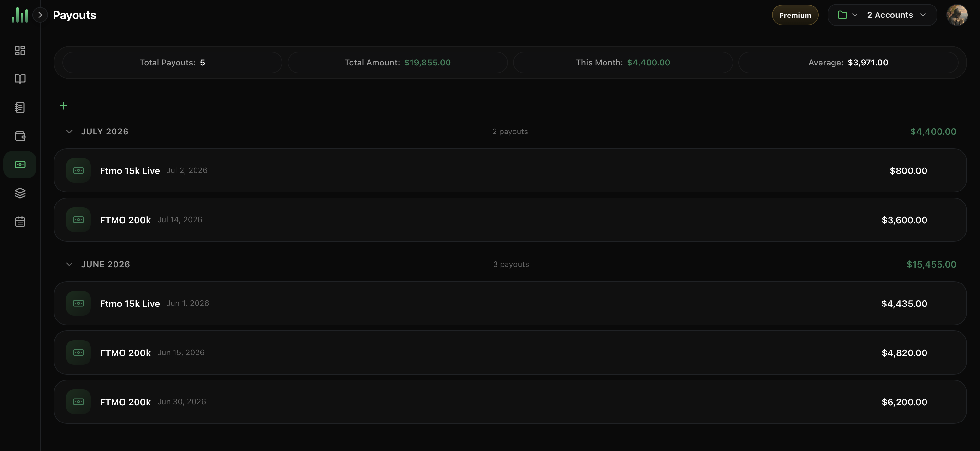Open the wallet icon in sidebar
This screenshot has width=980, height=451.
tap(20, 136)
